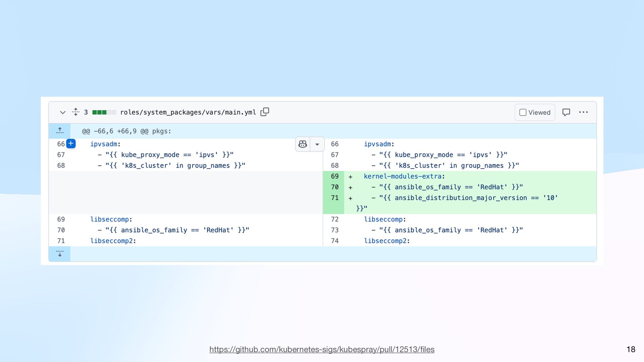Select added line number 71
Screen dimensions: 644x362
[334, 198]
